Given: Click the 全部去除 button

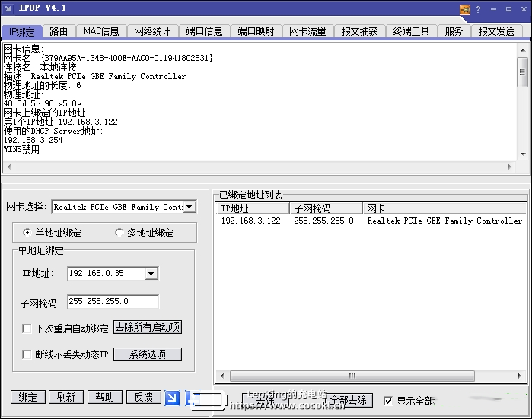Looking at the screenshot, I should coord(349,400).
